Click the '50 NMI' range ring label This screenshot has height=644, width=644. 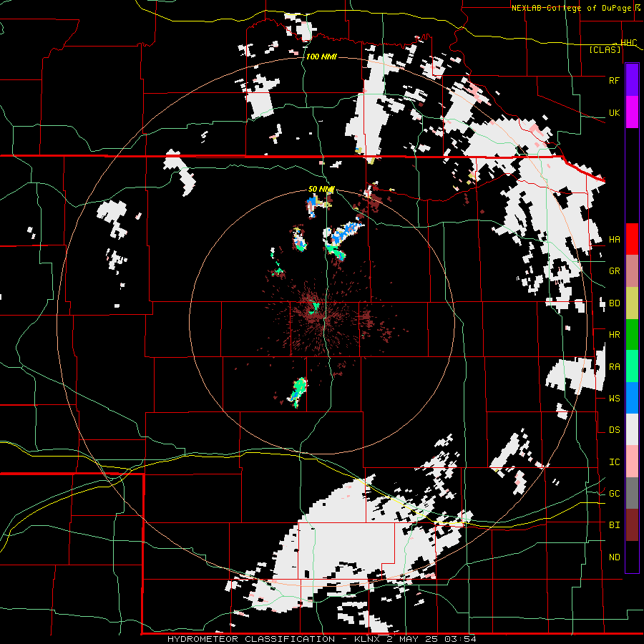(321, 189)
